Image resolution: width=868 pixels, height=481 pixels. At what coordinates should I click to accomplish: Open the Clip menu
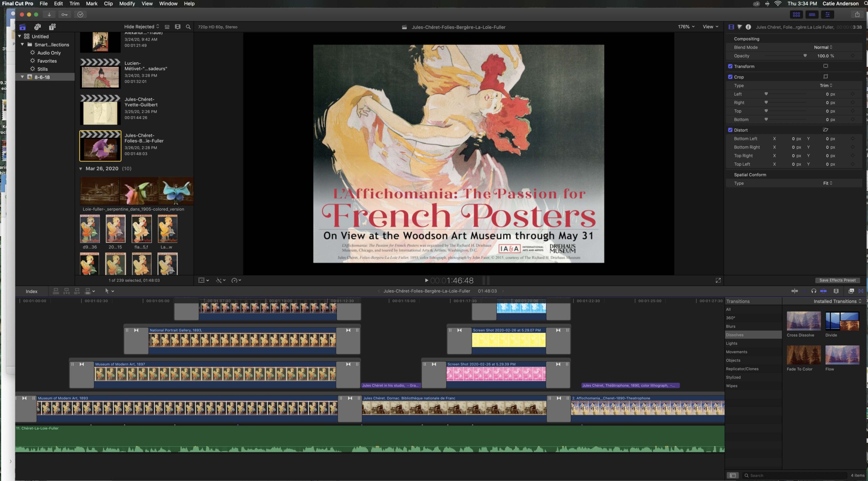108,3
